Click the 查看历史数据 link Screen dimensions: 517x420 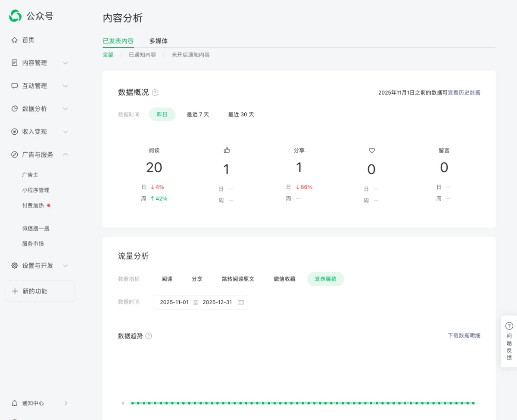point(464,93)
